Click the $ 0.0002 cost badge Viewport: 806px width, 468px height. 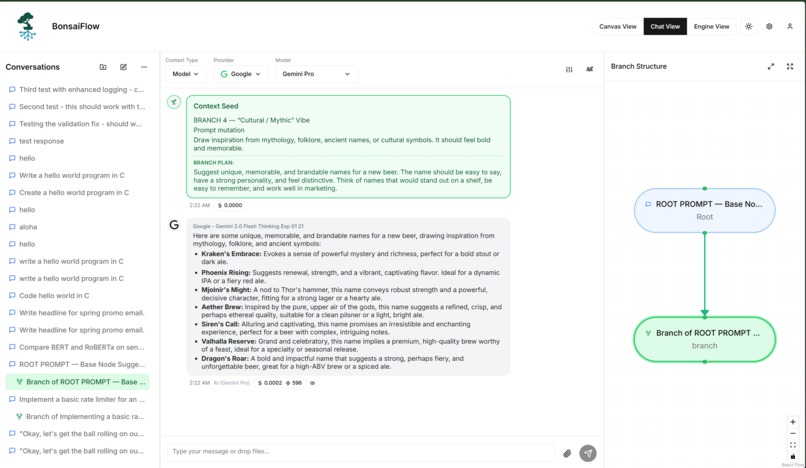point(270,383)
